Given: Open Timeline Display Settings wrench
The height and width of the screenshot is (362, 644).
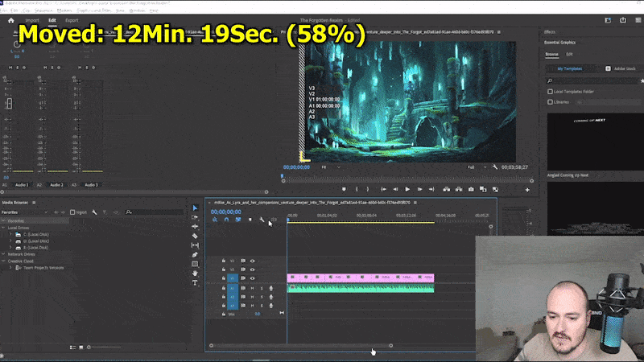Looking at the screenshot, I should 262,220.
